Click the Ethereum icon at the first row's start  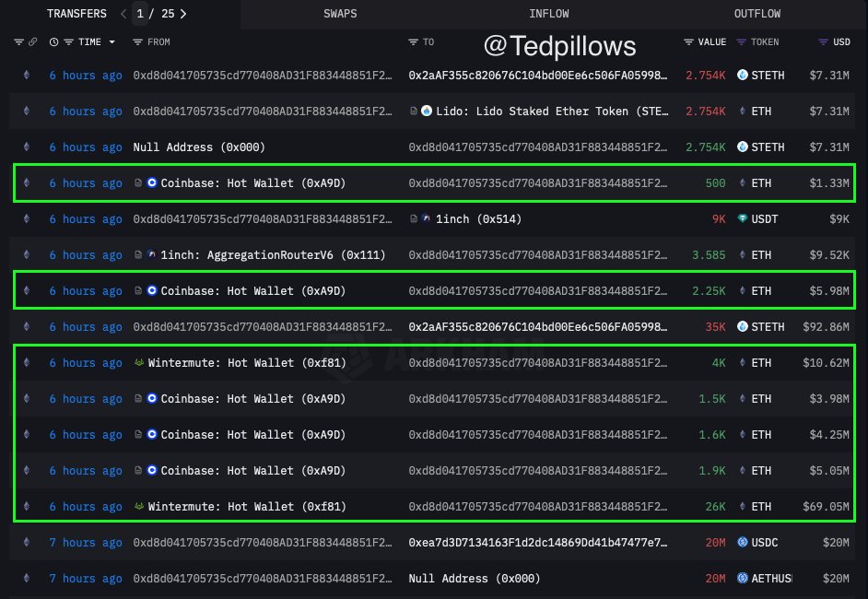click(x=26, y=76)
